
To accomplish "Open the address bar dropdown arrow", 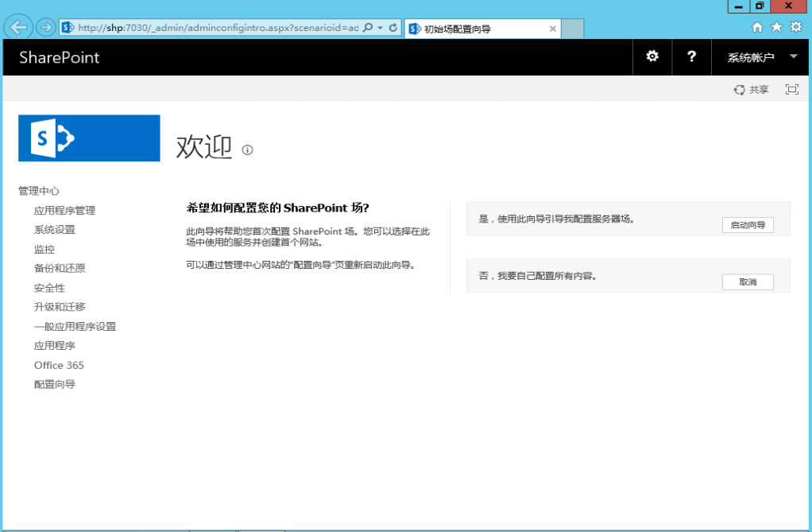I will 380,28.
